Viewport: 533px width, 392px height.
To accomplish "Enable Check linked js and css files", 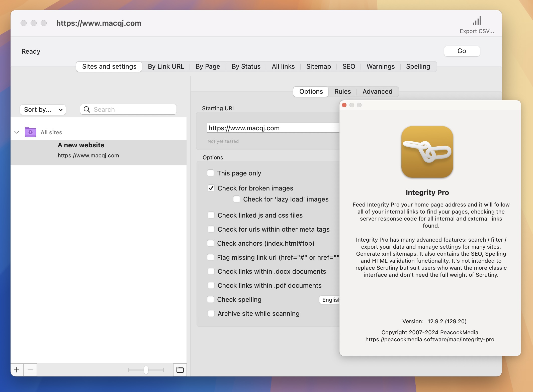I will [211, 215].
